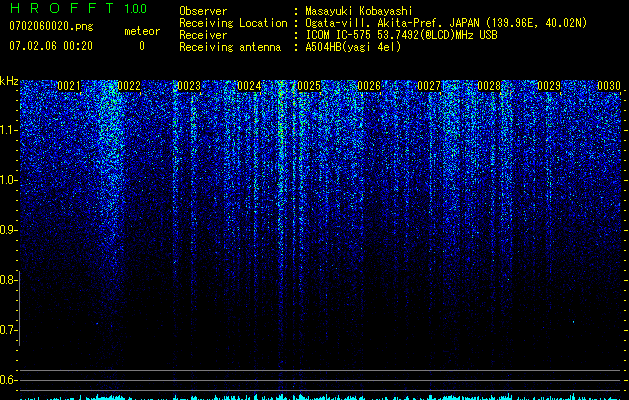This screenshot has width=629, height=400.
Task: Click the Receiving Location label
Action: click(233, 23)
